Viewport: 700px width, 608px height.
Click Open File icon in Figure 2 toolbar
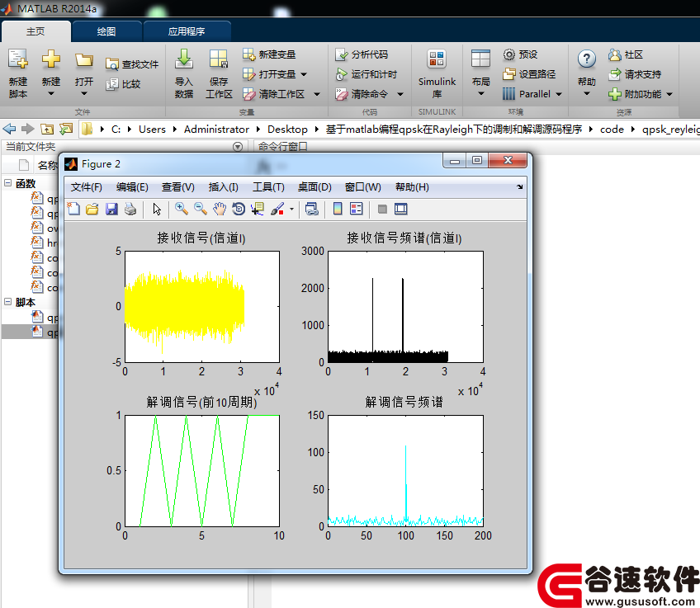click(x=92, y=209)
